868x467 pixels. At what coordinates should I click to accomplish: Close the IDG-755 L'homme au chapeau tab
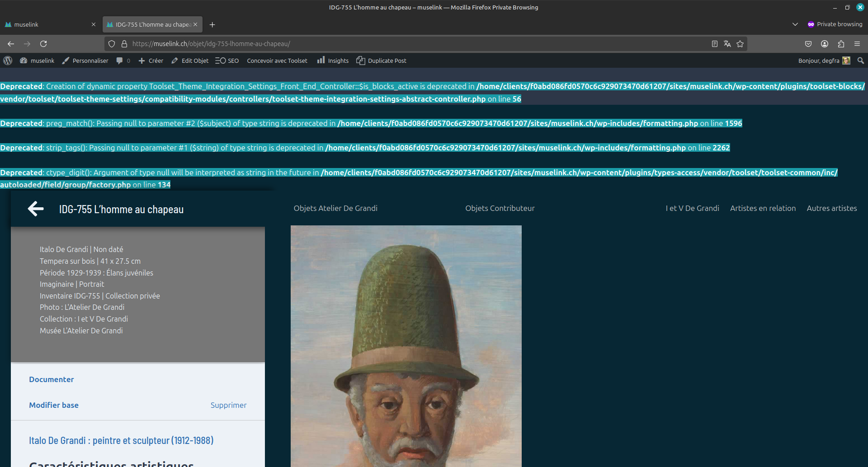coord(195,24)
